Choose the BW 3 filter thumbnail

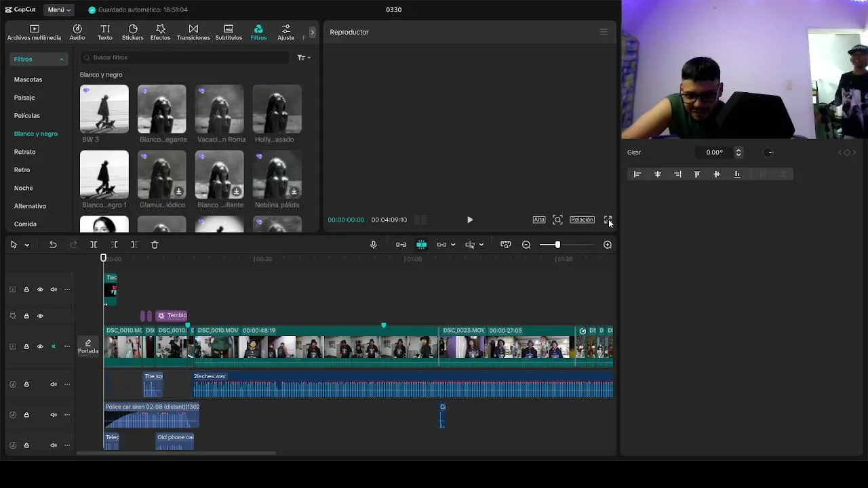[x=104, y=109]
